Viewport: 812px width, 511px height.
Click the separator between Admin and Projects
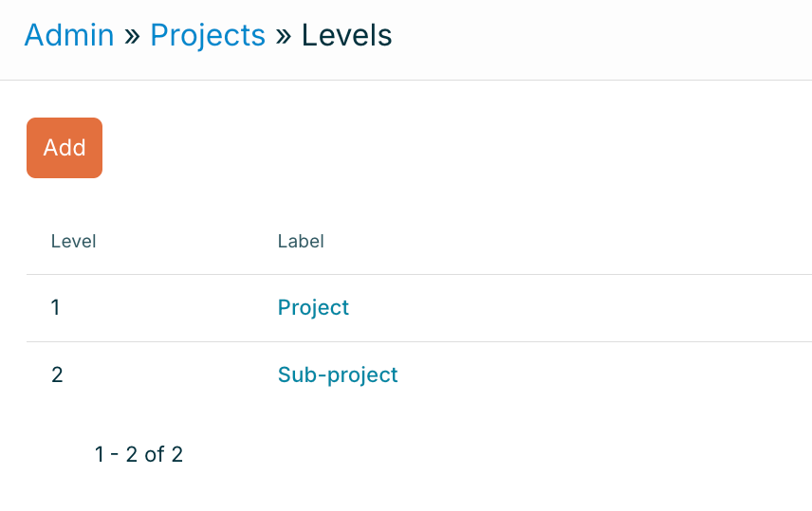(x=132, y=36)
